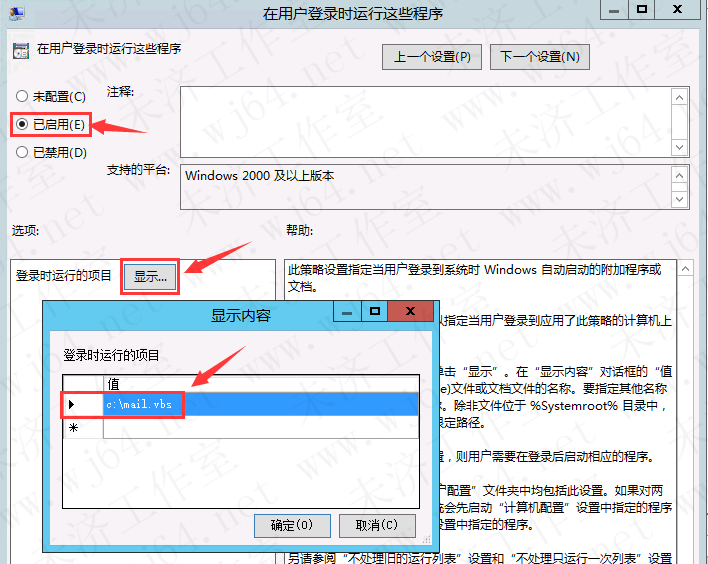The image size is (708, 564).
Task: Maximize the 显示内容 dialog
Action: [x=374, y=312]
